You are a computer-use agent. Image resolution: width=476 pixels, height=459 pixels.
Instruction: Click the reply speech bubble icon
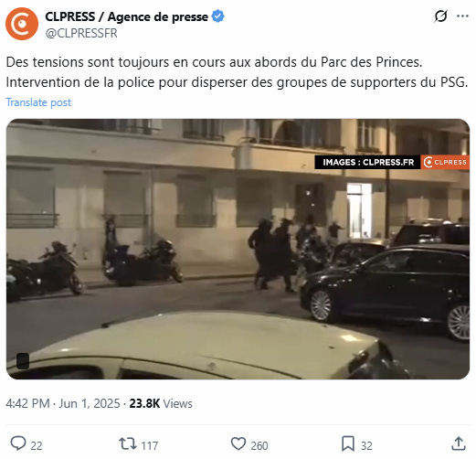tap(18, 443)
